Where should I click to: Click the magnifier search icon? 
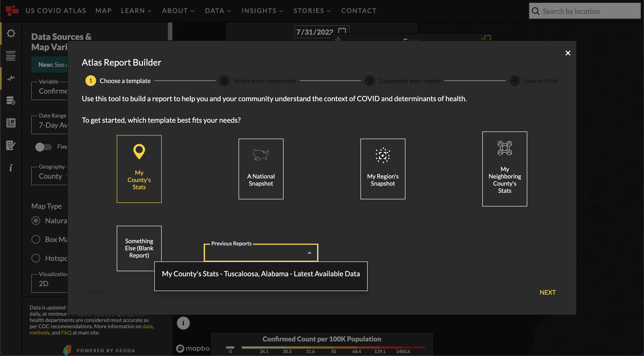(535, 11)
